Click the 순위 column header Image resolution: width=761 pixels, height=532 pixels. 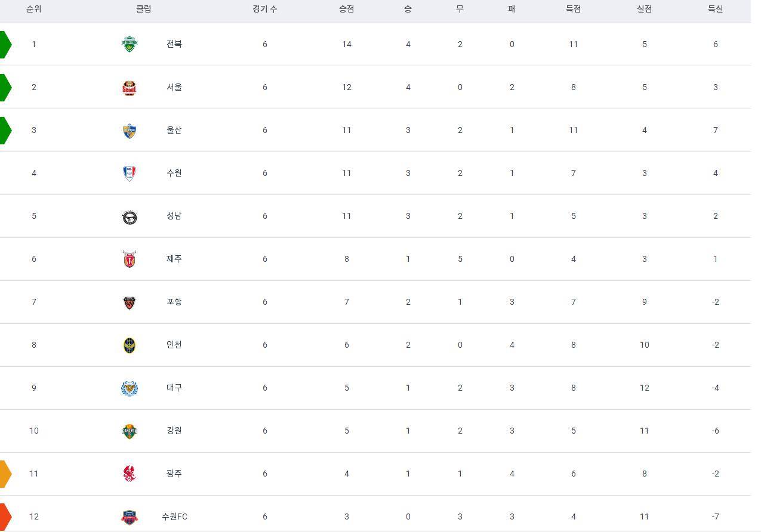tap(34, 9)
